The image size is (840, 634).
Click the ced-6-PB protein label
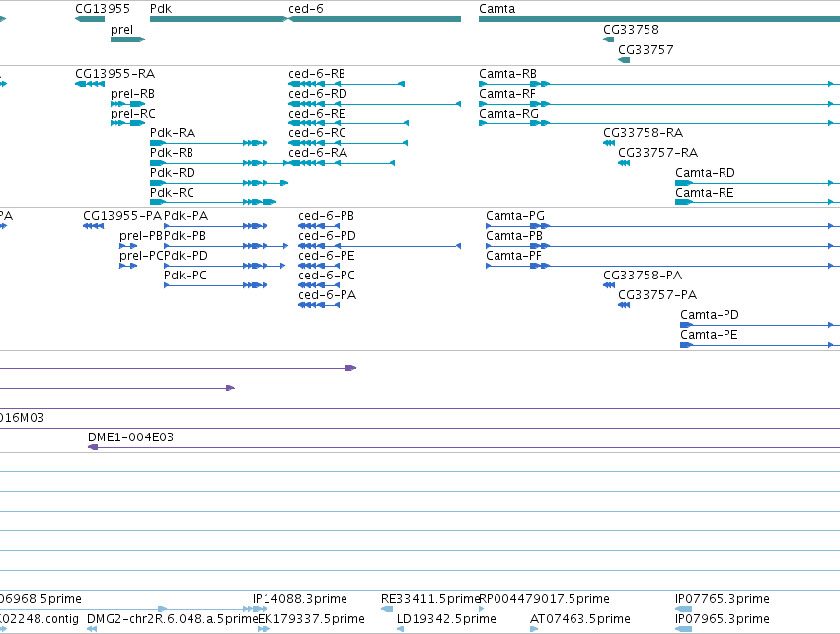pos(327,216)
